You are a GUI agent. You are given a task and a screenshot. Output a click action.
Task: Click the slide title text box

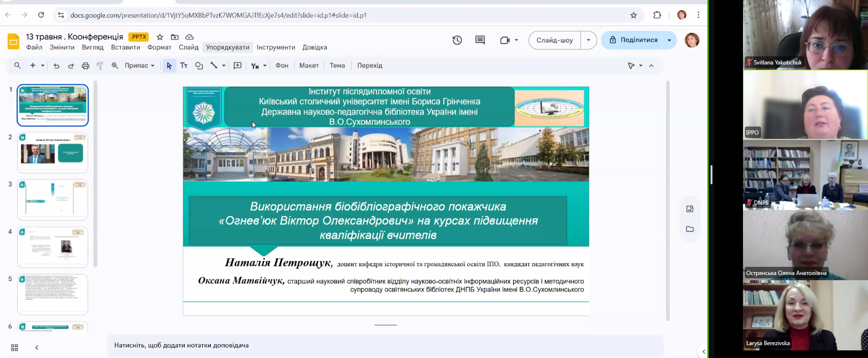click(x=378, y=221)
